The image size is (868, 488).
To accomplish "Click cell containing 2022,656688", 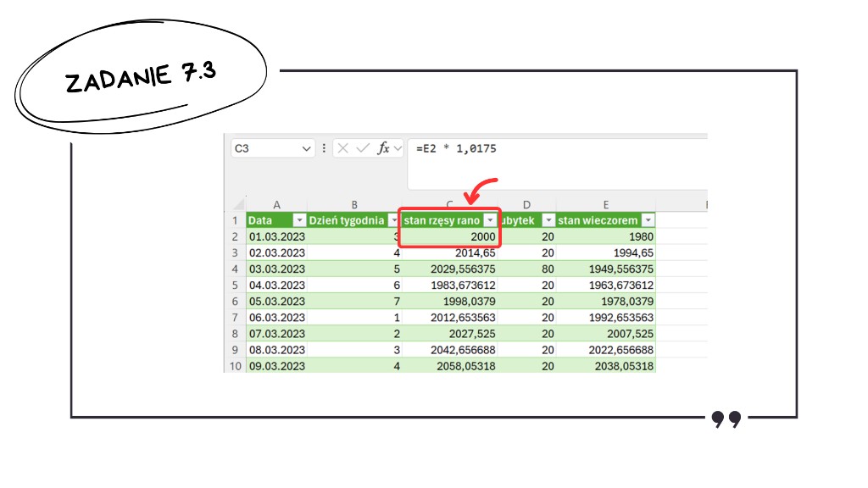I will (605, 350).
